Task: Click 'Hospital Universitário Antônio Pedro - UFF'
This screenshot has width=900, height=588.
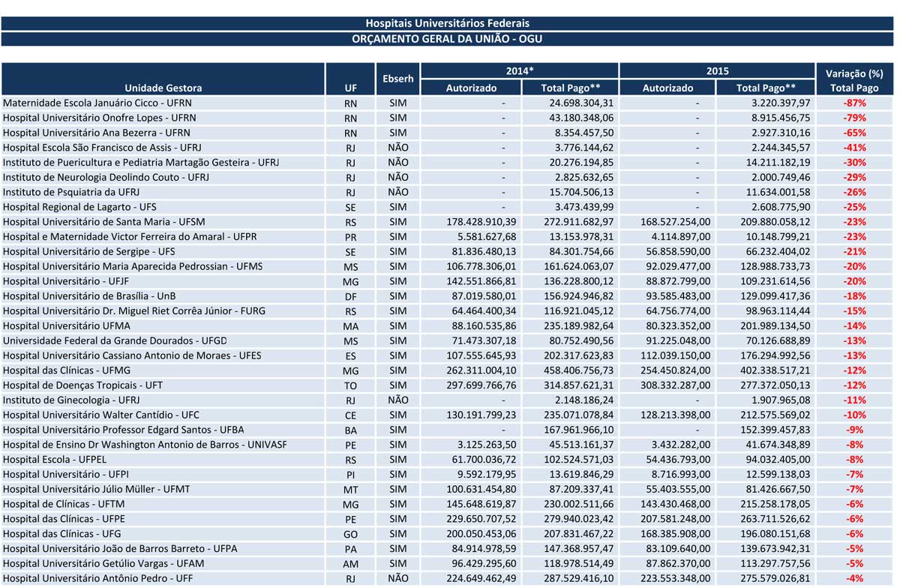Action: point(98,578)
